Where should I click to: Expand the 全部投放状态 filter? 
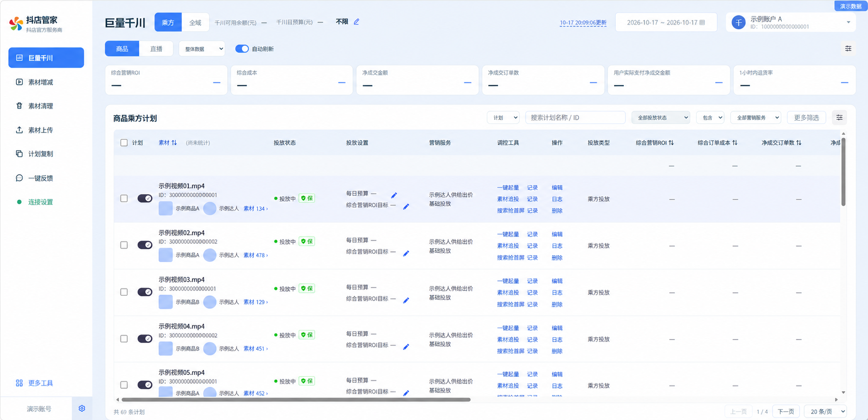point(661,118)
